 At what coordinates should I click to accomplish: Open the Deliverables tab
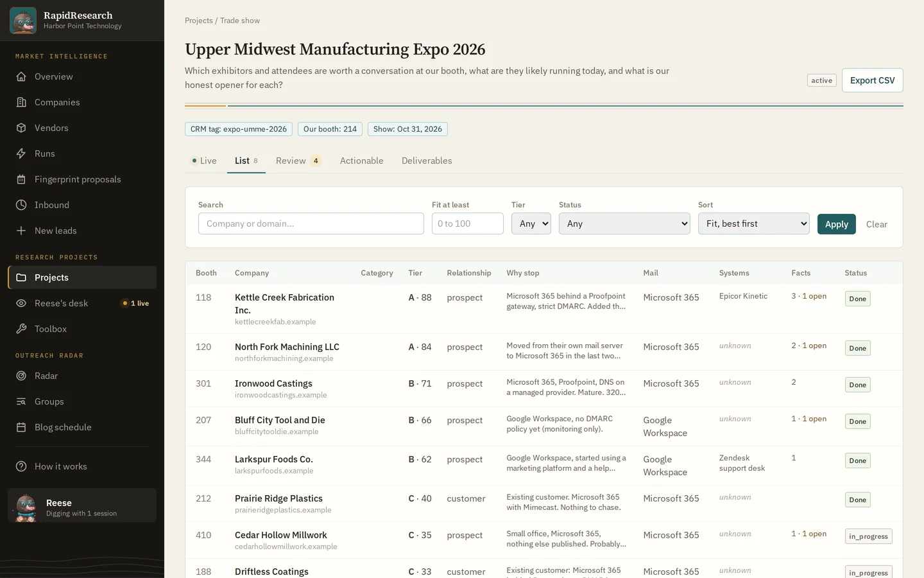pyautogui.click(x=427, y=161)
